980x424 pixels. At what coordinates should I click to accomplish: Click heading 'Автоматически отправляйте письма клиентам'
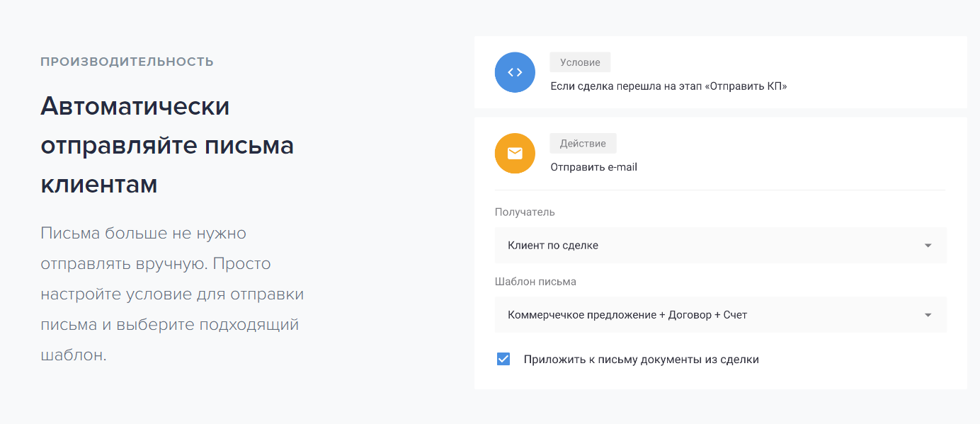tap(167, 145)
